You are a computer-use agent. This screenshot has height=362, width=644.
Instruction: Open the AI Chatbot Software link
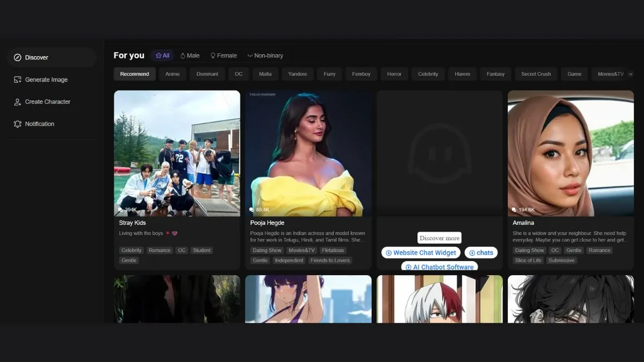(x=439, y=267)
